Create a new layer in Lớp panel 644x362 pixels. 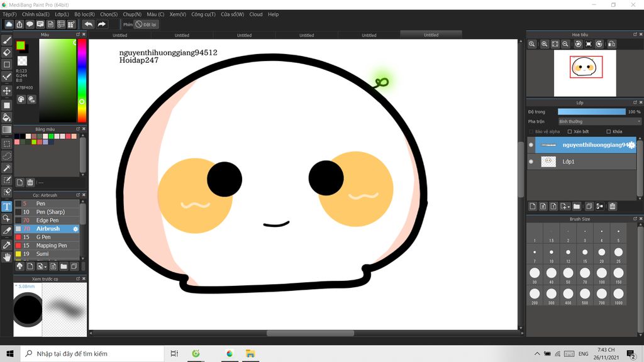(533, 206)
